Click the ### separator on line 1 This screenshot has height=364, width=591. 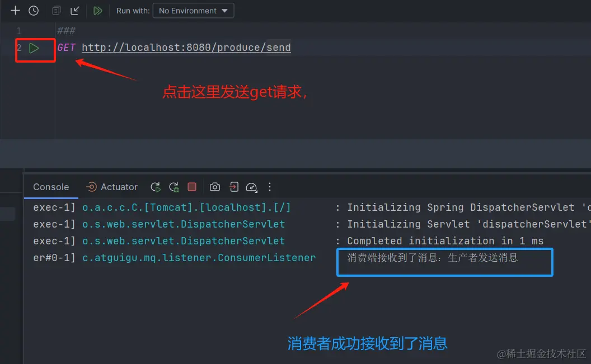(67, 30)
